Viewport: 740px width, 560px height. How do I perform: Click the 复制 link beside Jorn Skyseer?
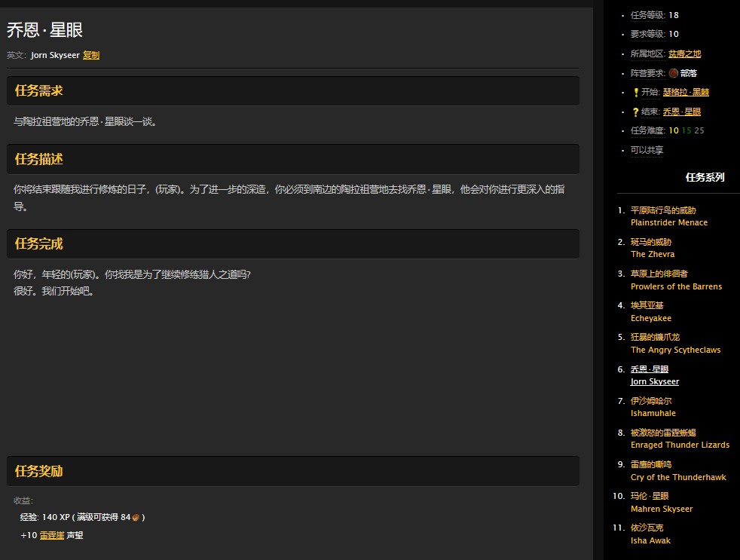coord(91,55)
